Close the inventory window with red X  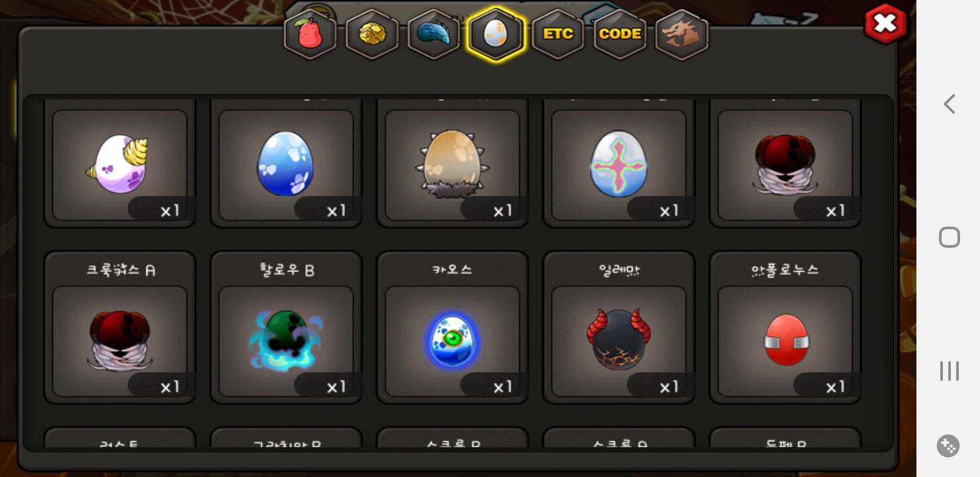click(x=885, y=25)
